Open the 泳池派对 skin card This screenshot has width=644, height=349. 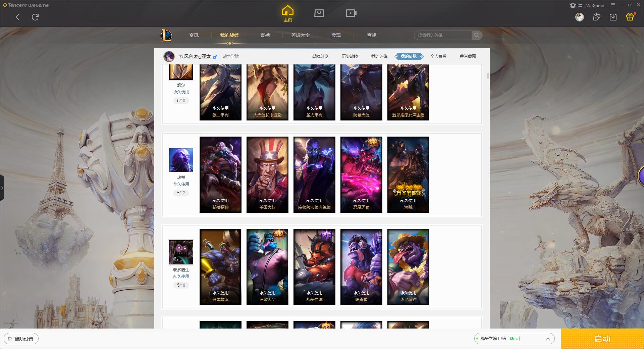pyautogui.click(x=408, y=267)
